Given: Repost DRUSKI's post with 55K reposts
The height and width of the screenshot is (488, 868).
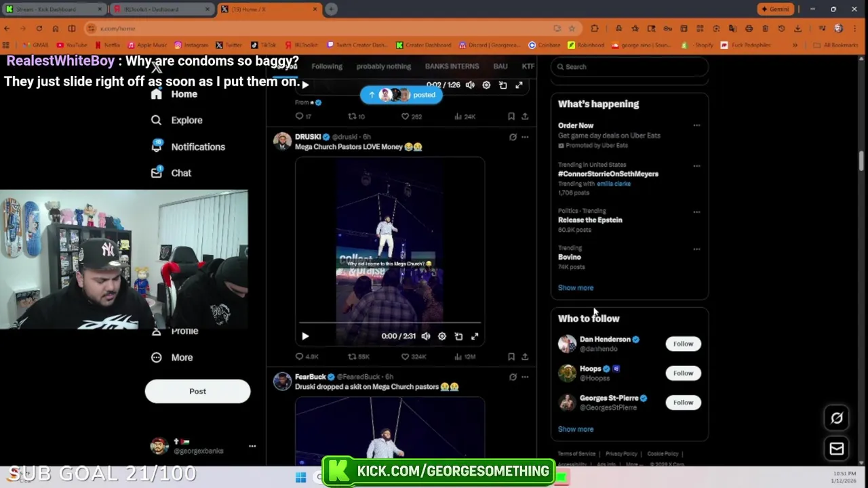Looking at the screenshot, I should [358, 357].
